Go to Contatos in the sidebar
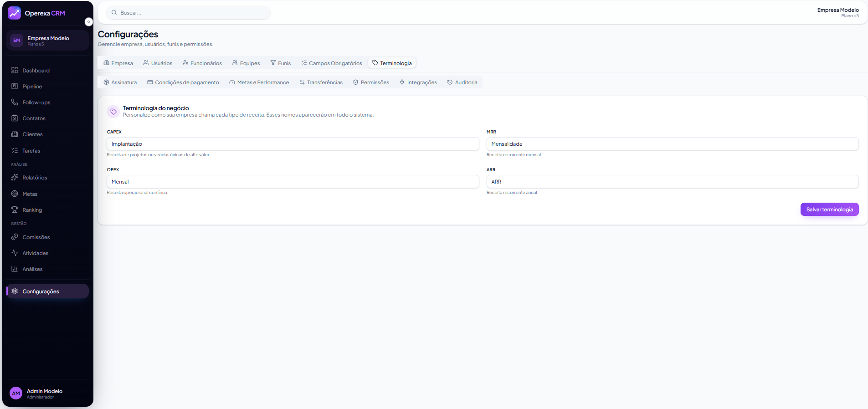868x409 pixels. point(48,118)
